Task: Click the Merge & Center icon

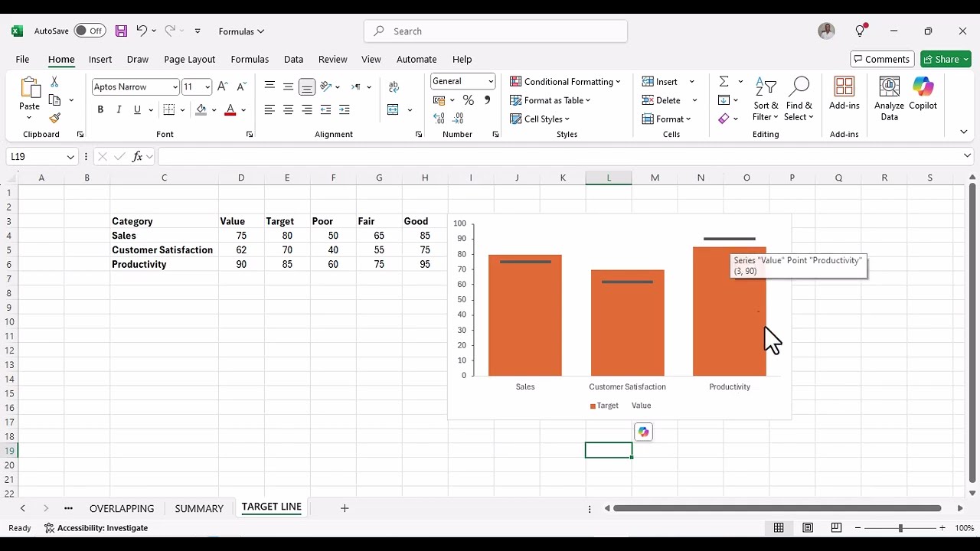Action: click(x=394, y=110)
